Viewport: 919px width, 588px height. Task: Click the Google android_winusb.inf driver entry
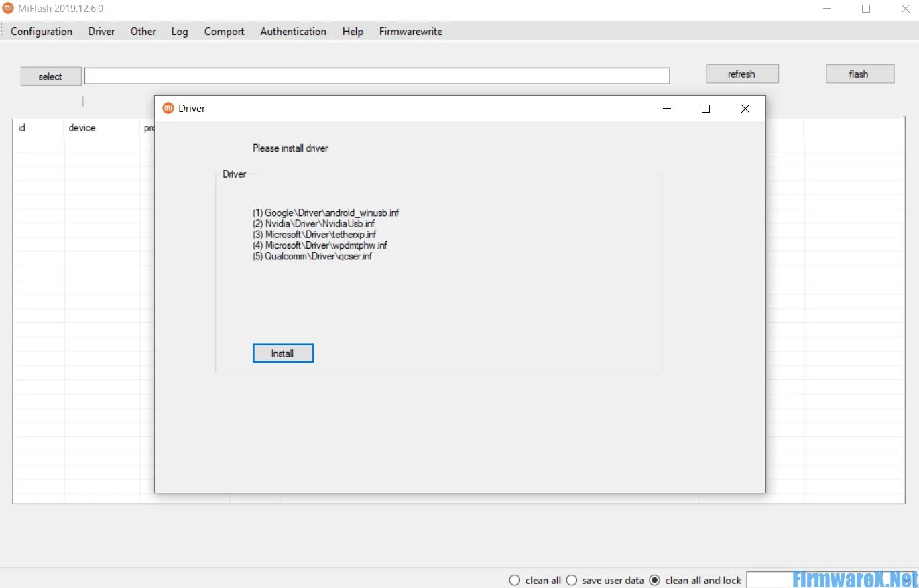(326, 213)
